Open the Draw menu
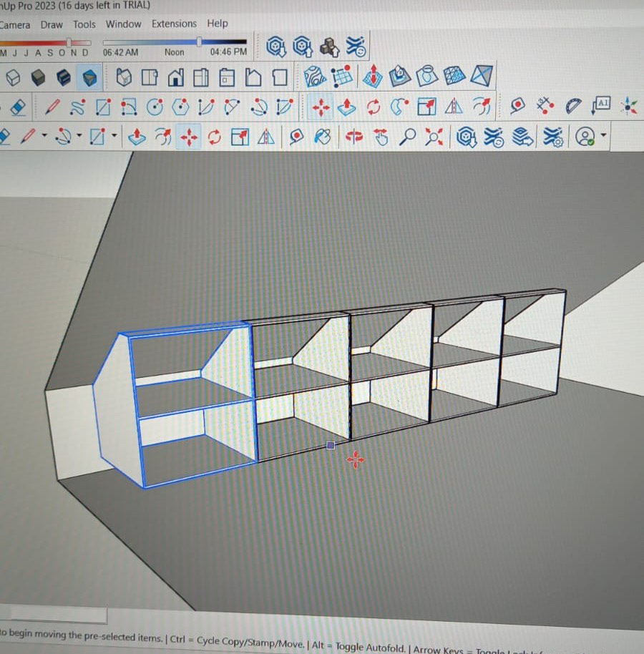The image size is (644, 654). point(52,24)
